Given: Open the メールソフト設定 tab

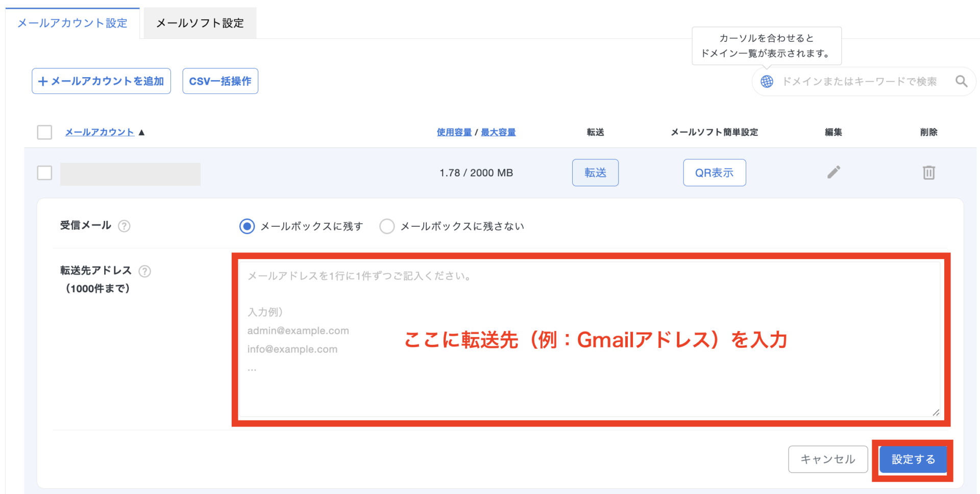Looking at the screenshot, I should click(200, 23).
